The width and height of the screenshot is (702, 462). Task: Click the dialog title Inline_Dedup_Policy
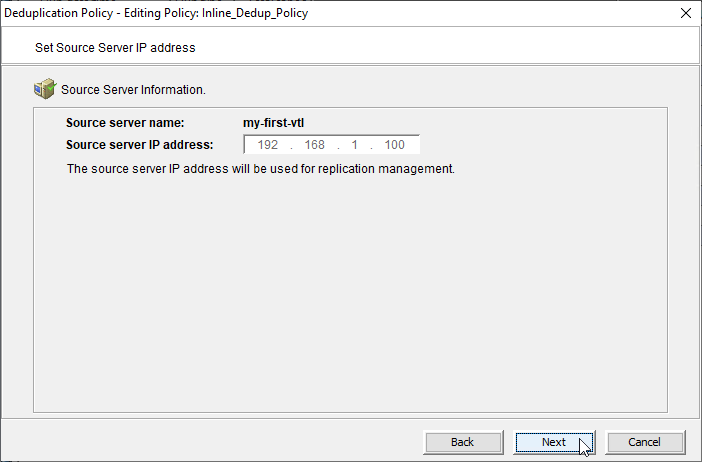click(255, 13)
